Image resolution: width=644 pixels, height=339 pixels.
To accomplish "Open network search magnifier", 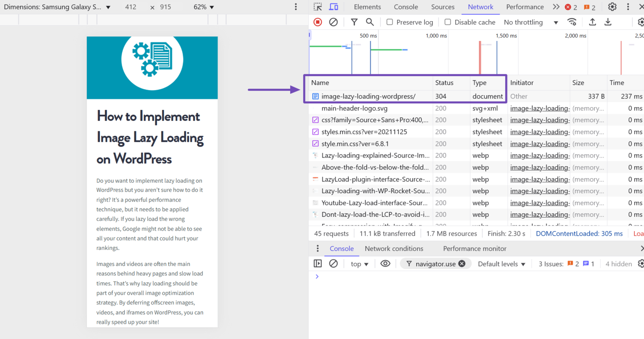I will coord(370,22).
